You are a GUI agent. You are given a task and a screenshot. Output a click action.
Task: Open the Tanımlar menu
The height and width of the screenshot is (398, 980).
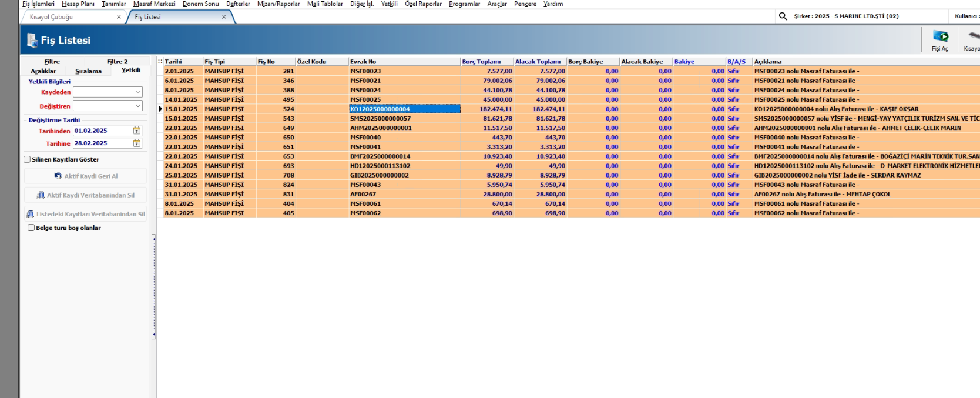coord(113,4)
